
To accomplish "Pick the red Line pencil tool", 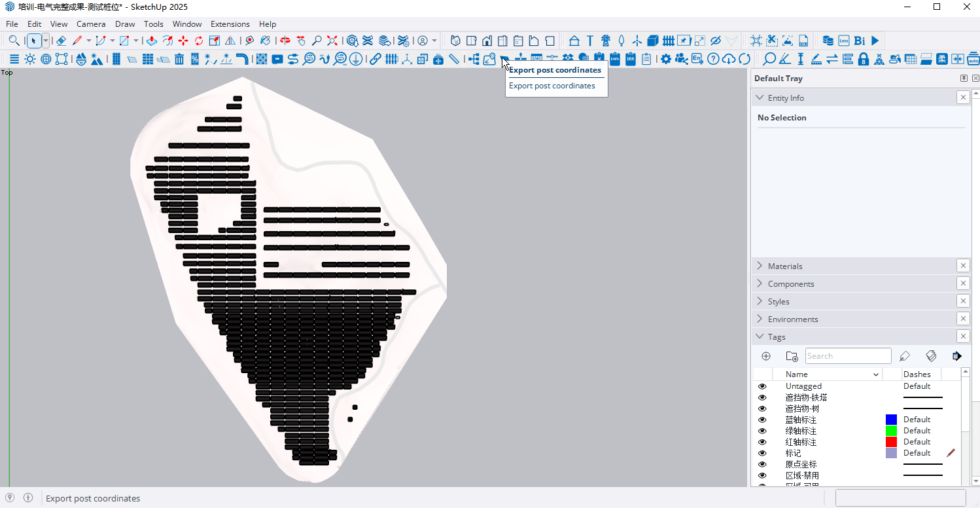I will click(77, 41).
